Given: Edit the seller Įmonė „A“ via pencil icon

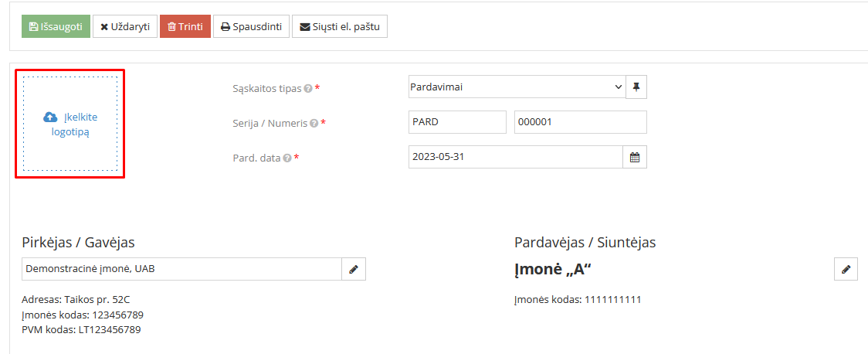Looking at the screenshot, I should (846, 269).
